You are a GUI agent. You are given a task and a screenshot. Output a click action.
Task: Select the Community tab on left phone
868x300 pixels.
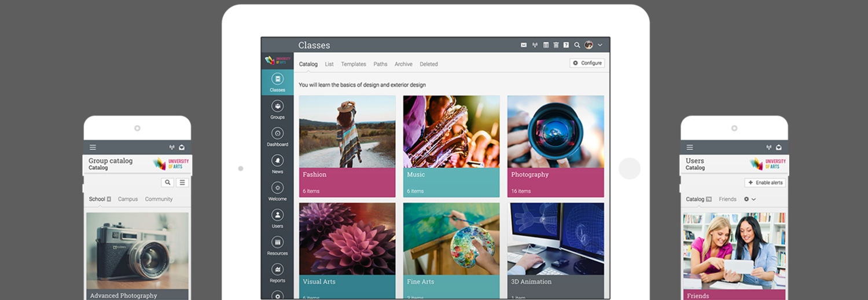[x=159, y=199]
